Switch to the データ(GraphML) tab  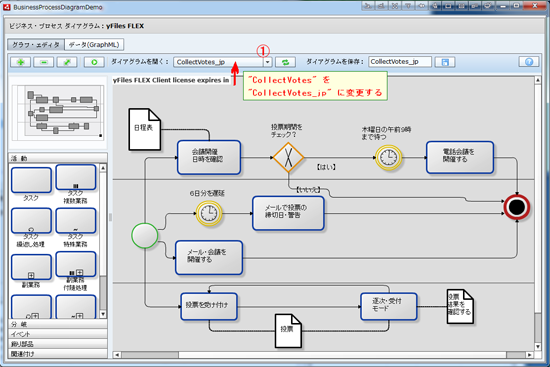pyautogui.click(x=94, y=45)
